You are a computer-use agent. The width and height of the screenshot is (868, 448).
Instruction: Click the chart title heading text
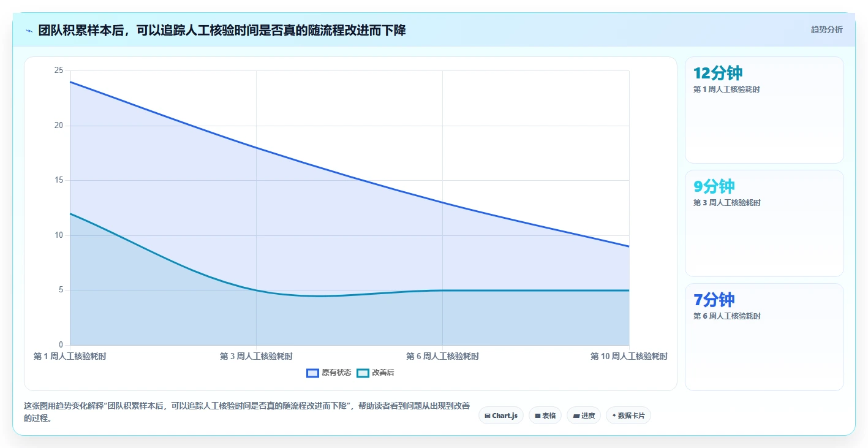point(222,31)
